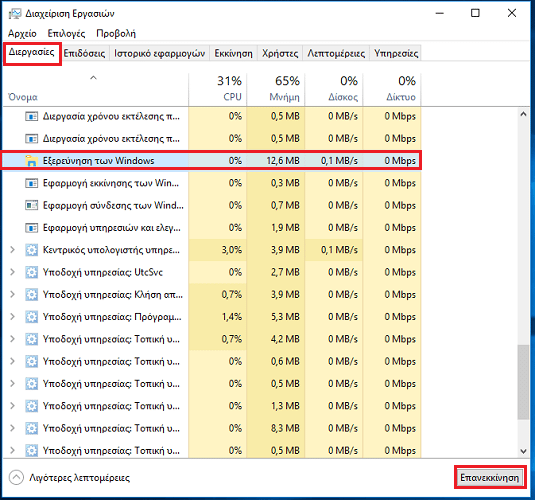
Task: Click the scrollbar down arrow in process list
Action: click(523, 451)
